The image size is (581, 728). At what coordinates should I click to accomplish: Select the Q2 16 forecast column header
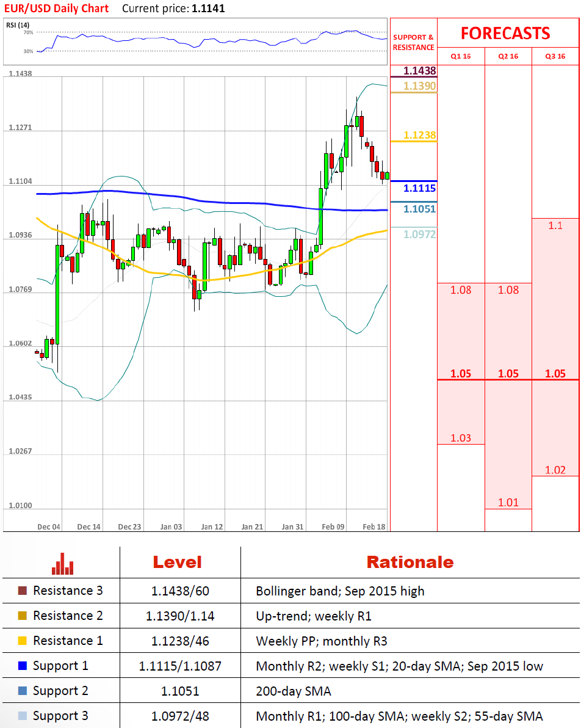click(x=508, y=56)
